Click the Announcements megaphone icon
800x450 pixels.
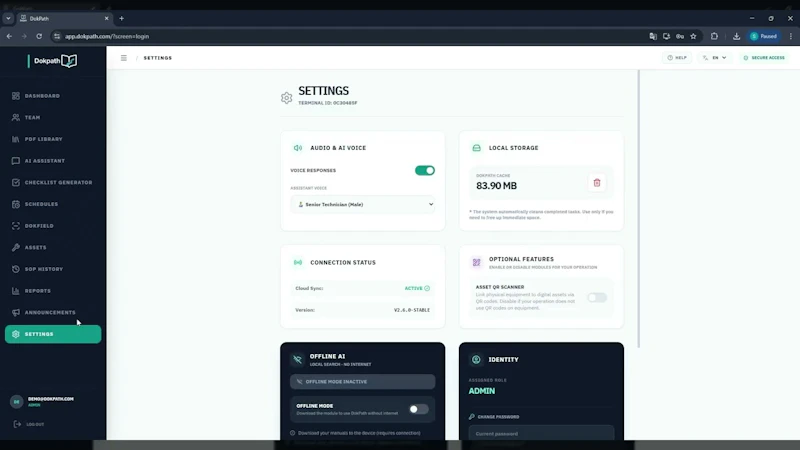[x=16, y=313]
